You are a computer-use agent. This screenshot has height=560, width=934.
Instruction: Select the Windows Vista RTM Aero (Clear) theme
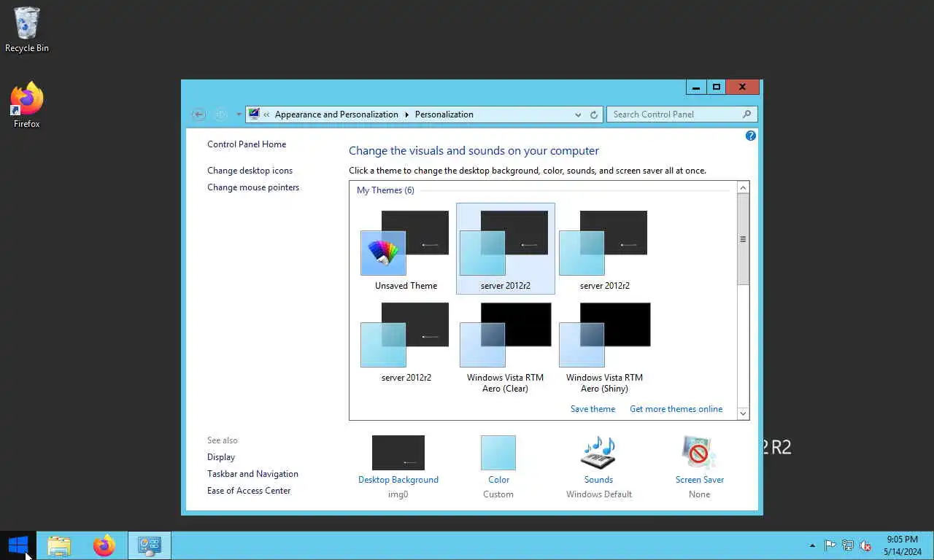pyautogui.click(x=505, y=348)
